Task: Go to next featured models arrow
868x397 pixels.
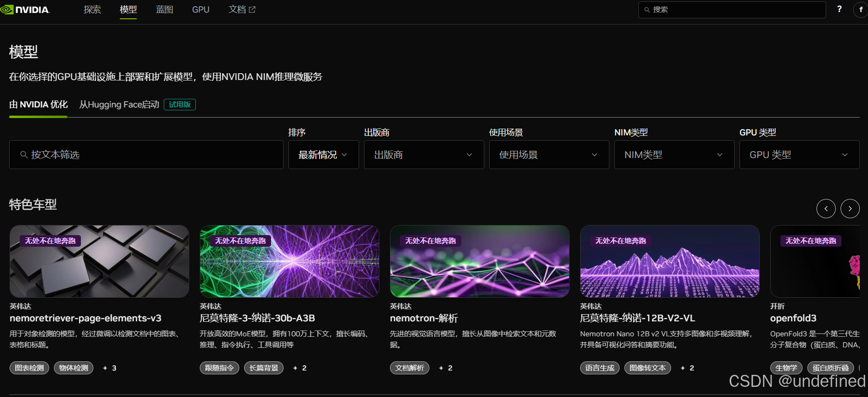Action: [850, 209]
